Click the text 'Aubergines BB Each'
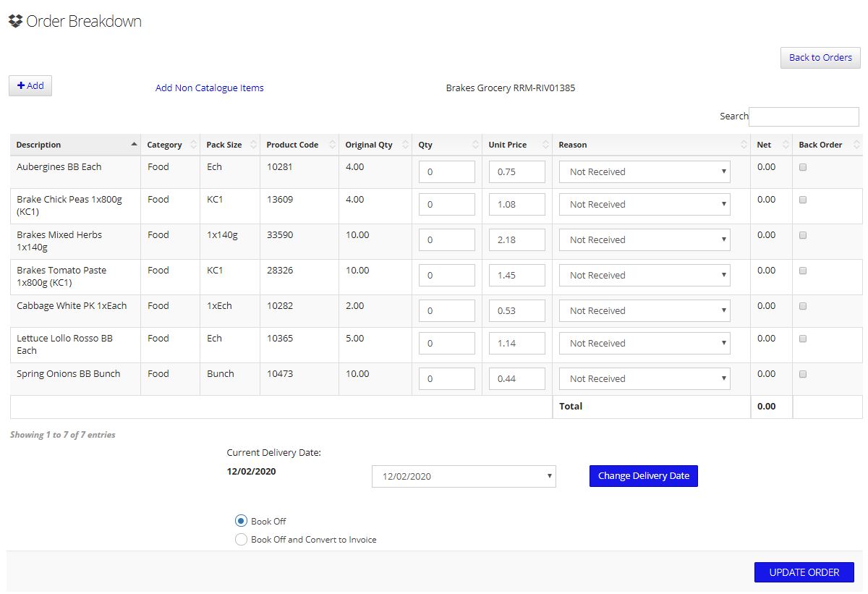Viewport: 868px width, 594px height. pos(59,167)
